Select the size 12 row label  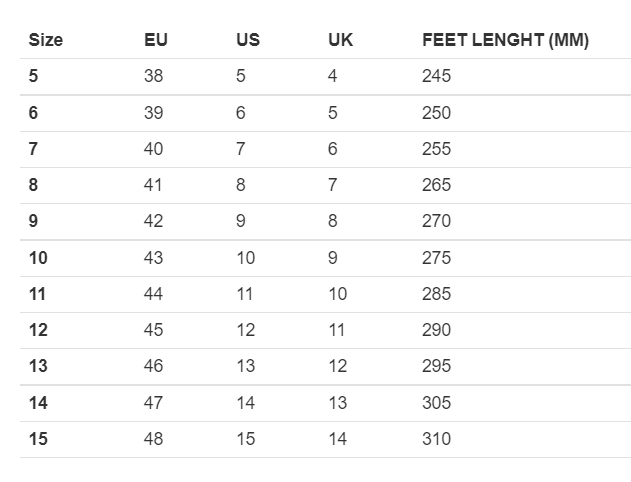coord(38,330)
